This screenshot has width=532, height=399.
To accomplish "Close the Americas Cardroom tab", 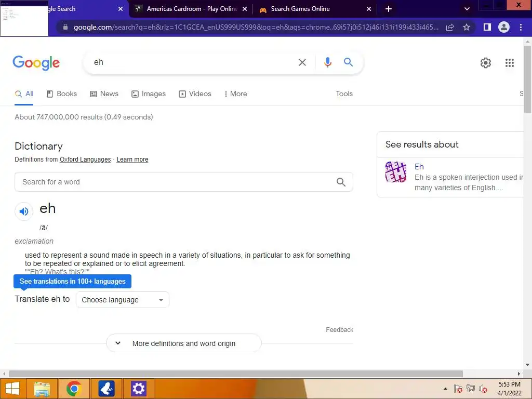I will (x=245, y=9).
